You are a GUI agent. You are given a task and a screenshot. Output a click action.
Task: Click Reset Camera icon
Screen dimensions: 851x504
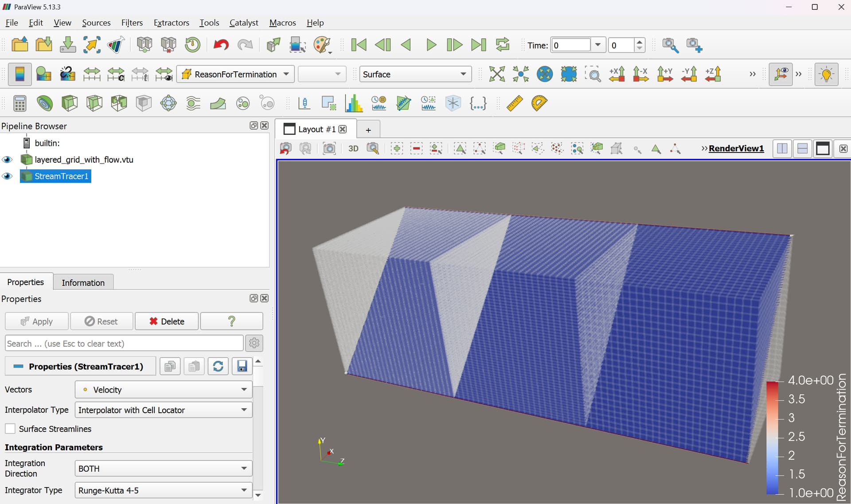497,74
